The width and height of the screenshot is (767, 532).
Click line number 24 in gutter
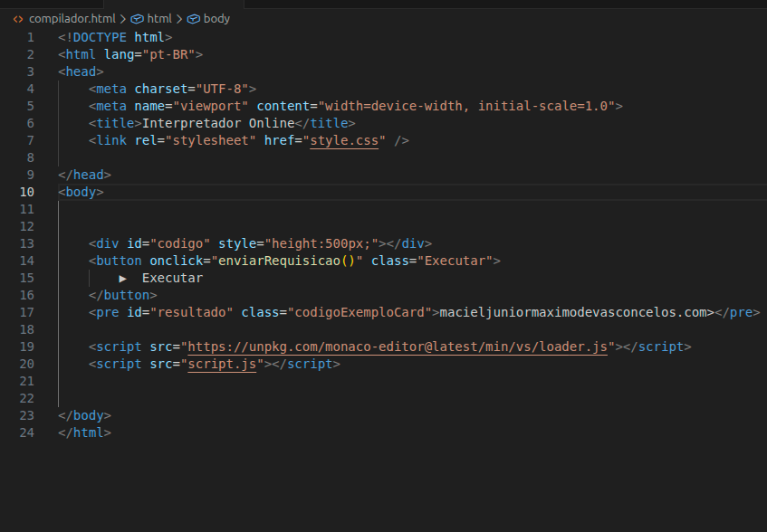[27, 432]
